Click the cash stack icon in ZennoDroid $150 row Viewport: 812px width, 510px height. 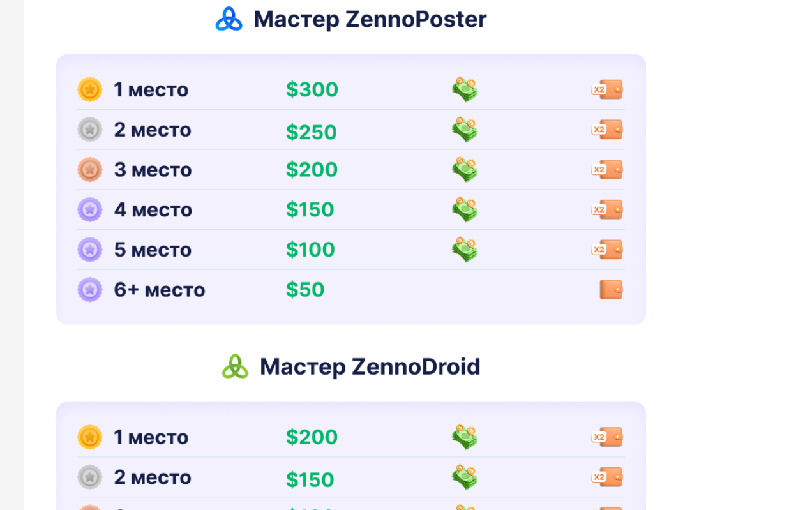[x=465, y=477]
